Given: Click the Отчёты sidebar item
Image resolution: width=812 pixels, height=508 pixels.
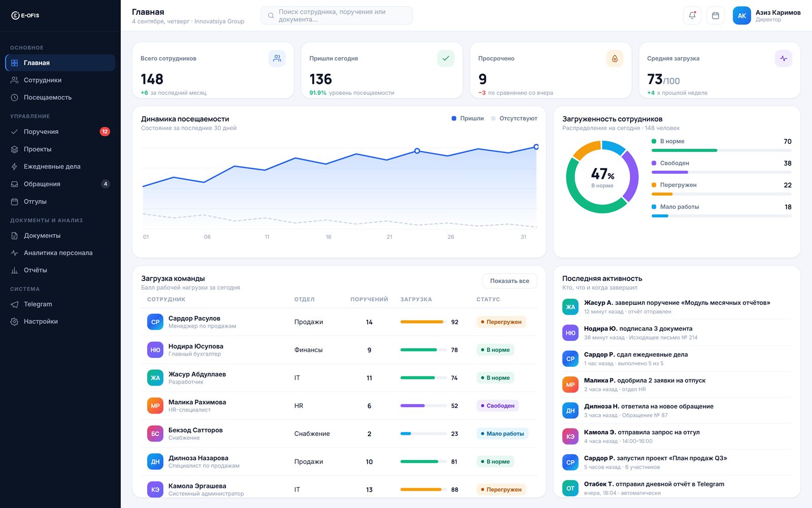Looking at the screenshot, I should [60, 270].
